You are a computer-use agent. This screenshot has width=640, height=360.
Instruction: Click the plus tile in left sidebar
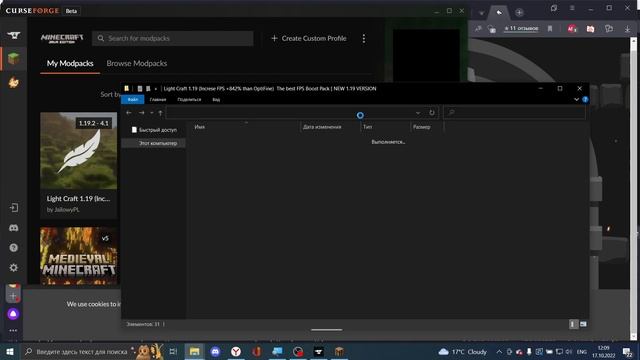point(13,296)
